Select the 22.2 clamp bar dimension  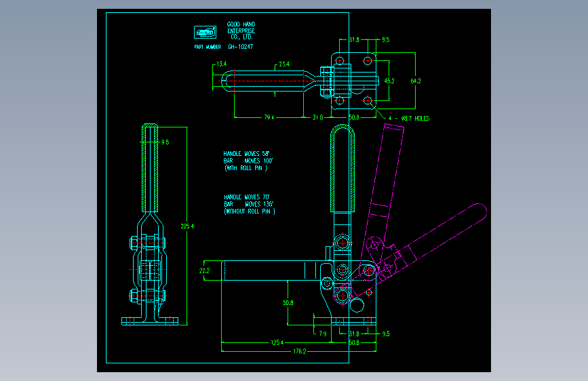(204, 270)
